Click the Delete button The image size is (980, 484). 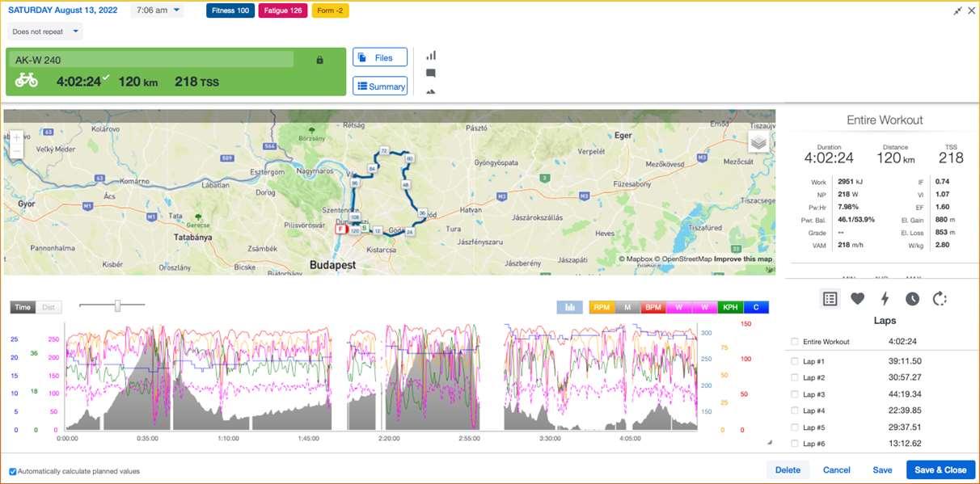[x=788, y=469]
